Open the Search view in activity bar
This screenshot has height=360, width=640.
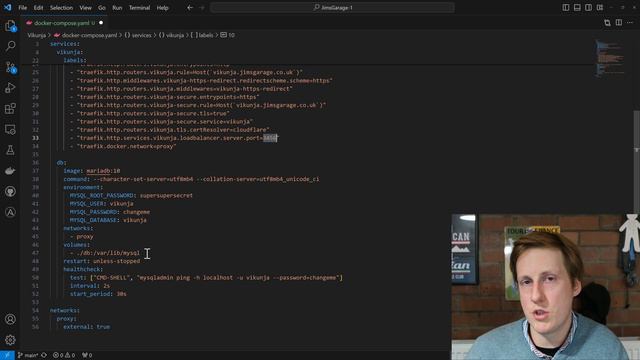pyautogui.click(x=10, y=46)
